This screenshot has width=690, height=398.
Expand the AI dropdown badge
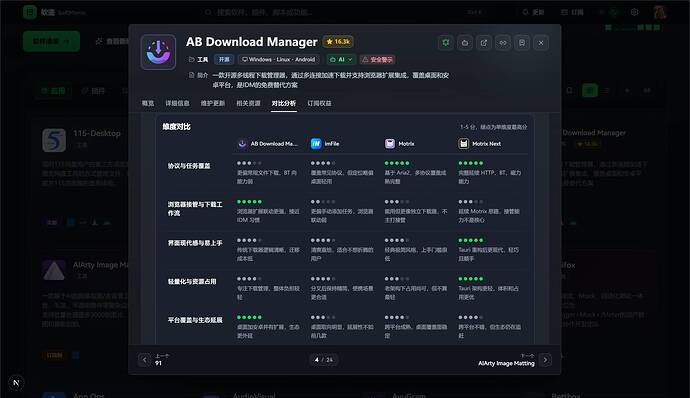click(x=341, y=59)
